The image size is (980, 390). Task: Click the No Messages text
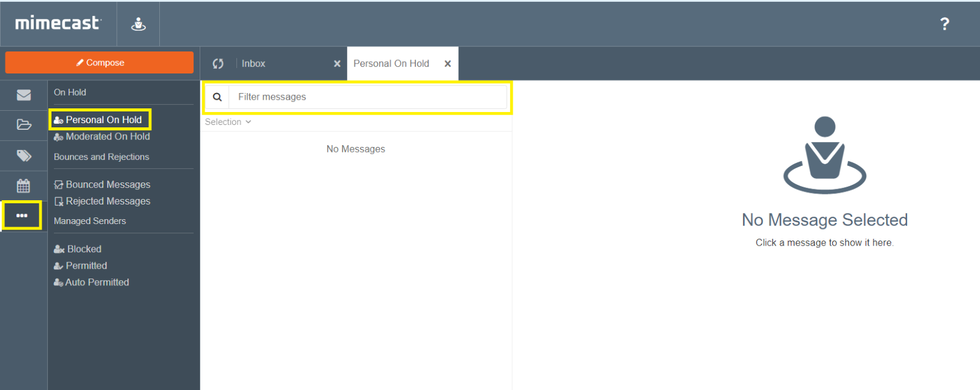pyautogui.click(x=356, y=149)
